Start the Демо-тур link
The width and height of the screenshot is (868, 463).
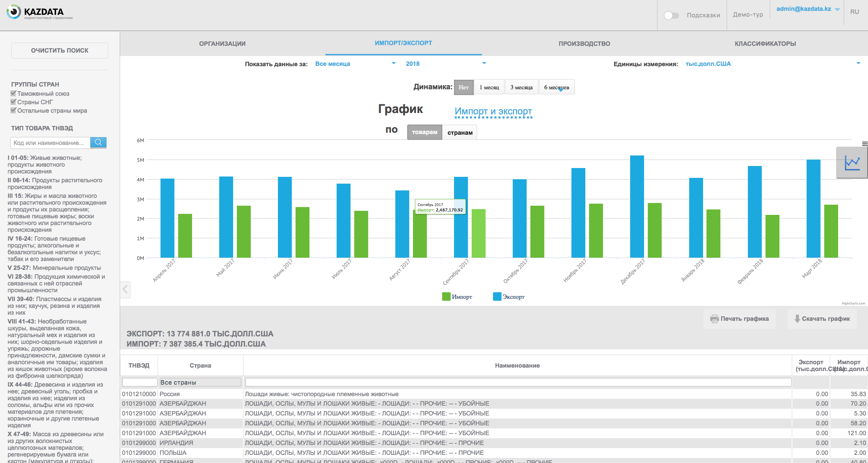pos(748,15)
